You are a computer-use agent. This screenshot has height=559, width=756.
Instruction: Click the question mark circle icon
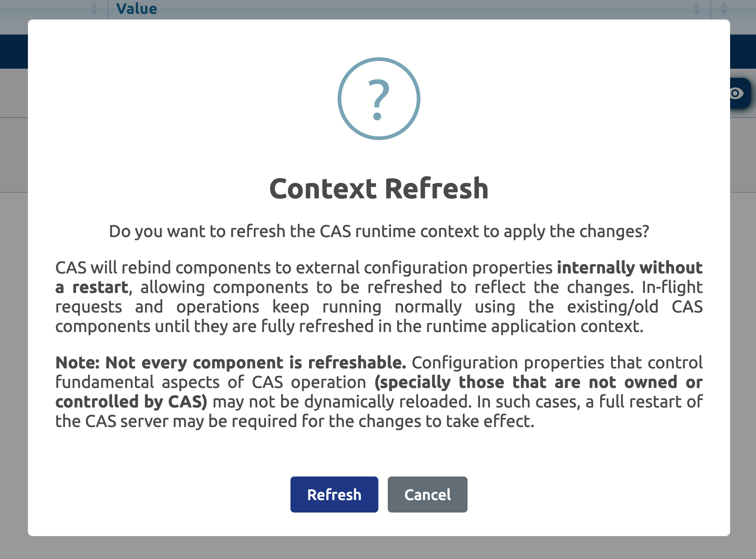point(379,98)
